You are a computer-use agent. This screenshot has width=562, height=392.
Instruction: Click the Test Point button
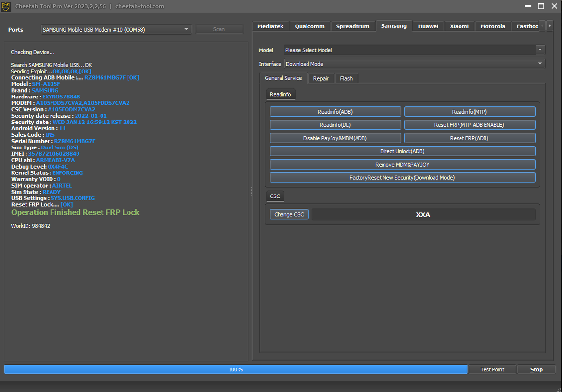(492, 369)
